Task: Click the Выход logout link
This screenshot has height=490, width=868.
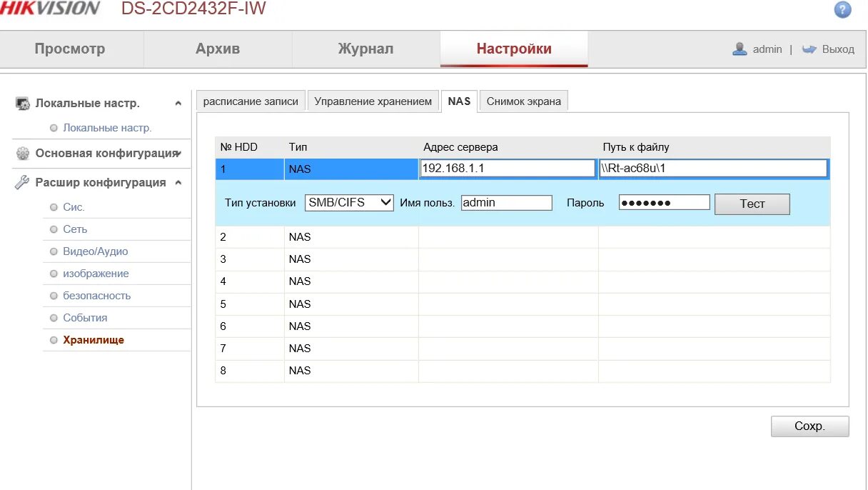Action: (838, 49)
